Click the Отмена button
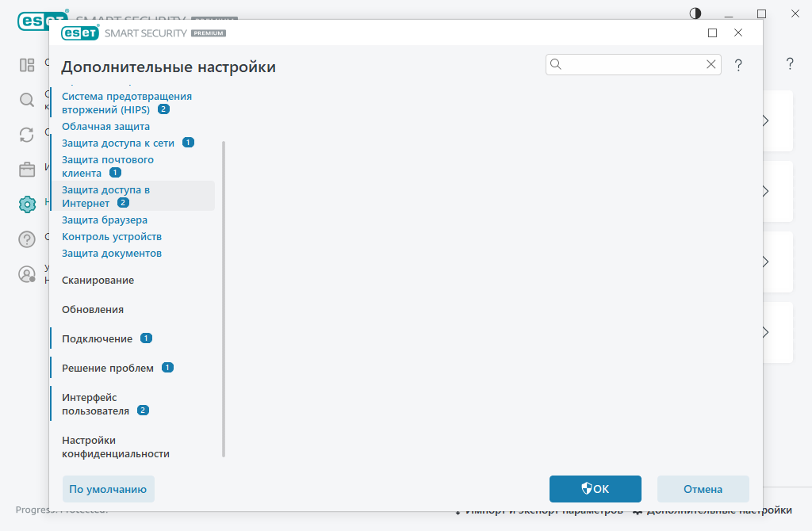The height and width of the screenshot is (531, 812). [703, 489]
